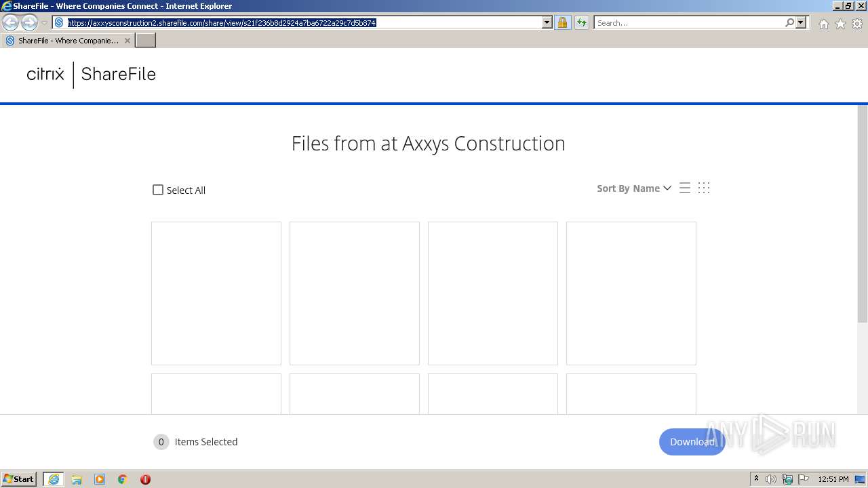Click the 'Files from at Axxys Construction' heading
The image size is (868, 488).
click(429, 144)
